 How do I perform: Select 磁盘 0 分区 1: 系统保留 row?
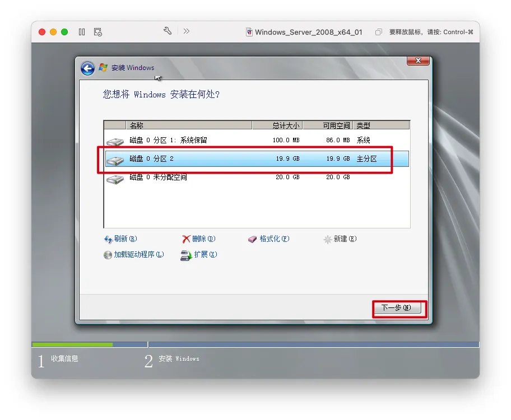pyautogui.click(x=257, y=140)
